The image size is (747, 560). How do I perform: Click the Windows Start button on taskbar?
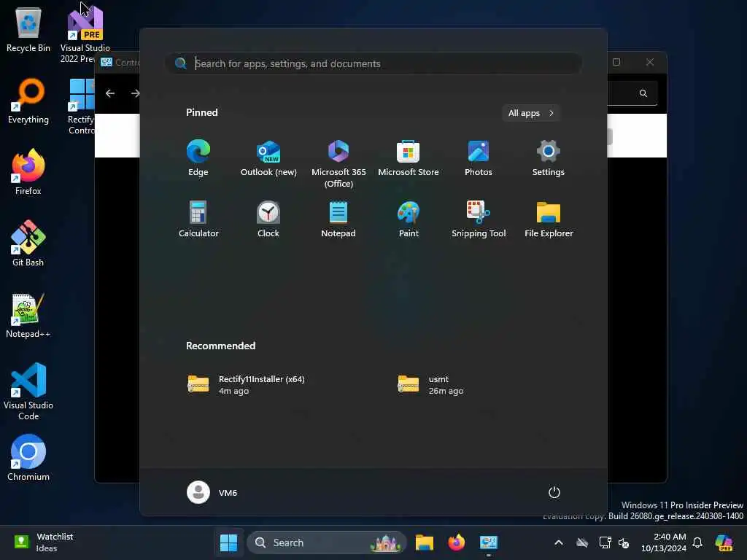click(x=228, y=542)
